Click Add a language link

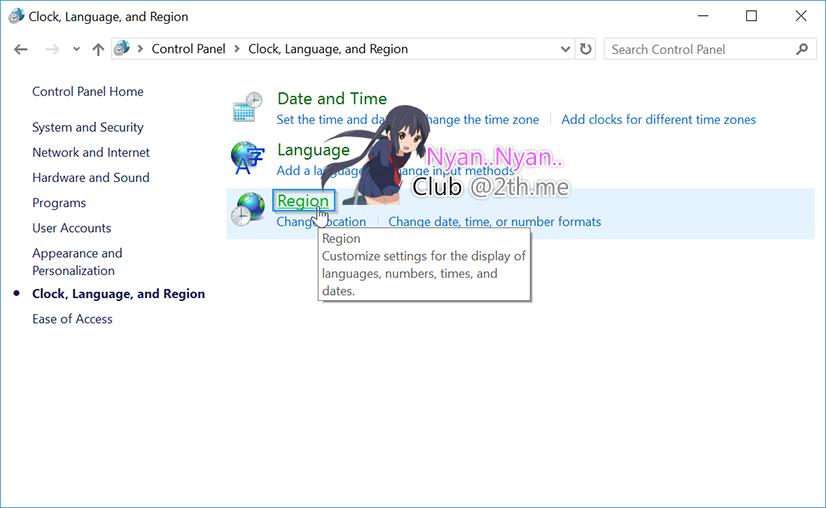pyautogui.click(x=319, y=171)
